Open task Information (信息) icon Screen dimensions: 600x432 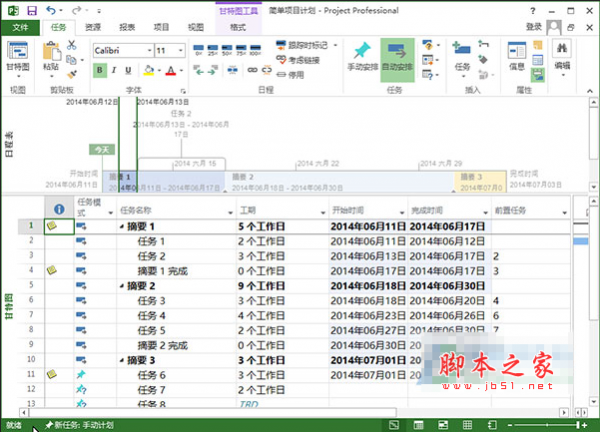point(516,54)
